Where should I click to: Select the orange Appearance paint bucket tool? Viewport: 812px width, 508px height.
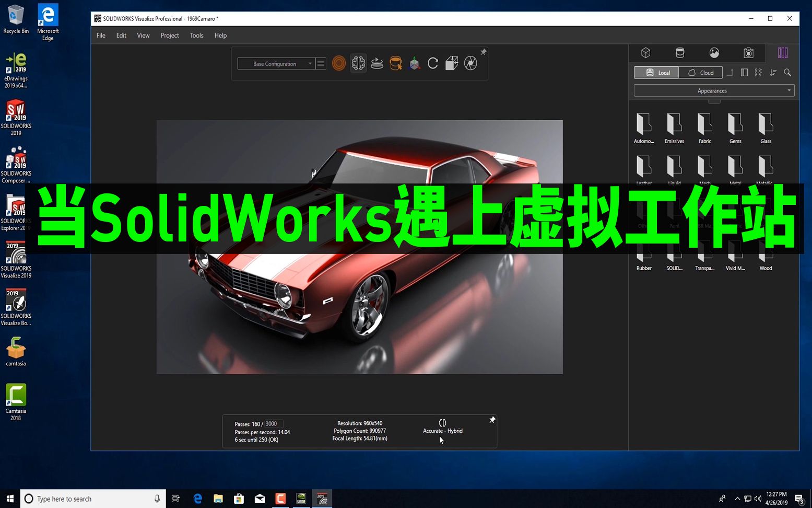[396, 64]
